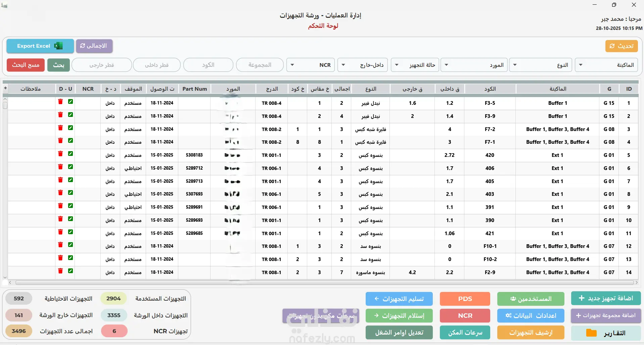
Task: Click the green edit icon in row 2
Action: coord(71,115)
